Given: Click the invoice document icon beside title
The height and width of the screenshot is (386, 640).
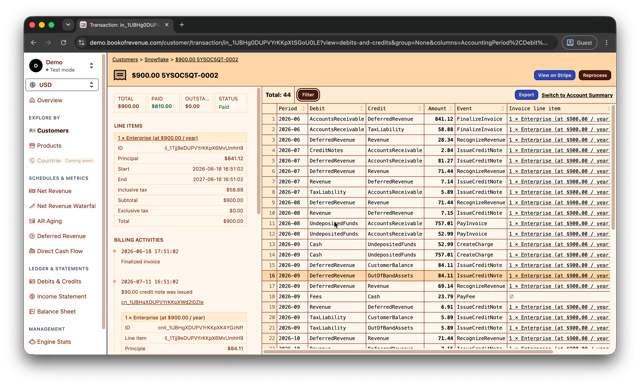Looking at the screenshot, I should (120, 75).
